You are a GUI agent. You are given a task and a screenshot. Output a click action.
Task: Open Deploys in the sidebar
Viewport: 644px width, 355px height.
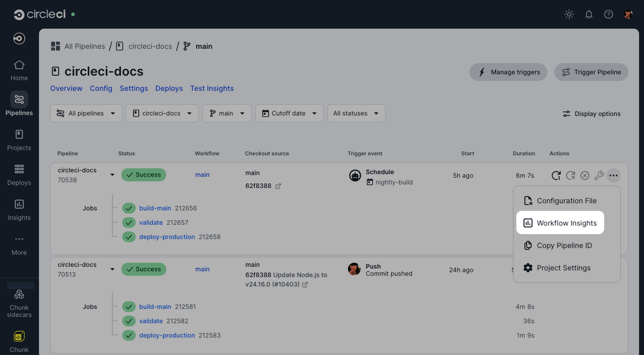19,175
